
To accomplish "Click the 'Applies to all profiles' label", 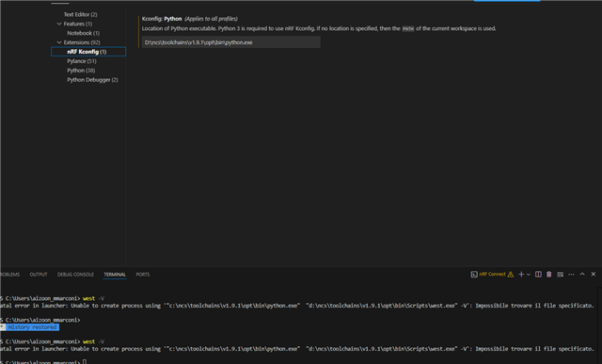I will point(211,19).
